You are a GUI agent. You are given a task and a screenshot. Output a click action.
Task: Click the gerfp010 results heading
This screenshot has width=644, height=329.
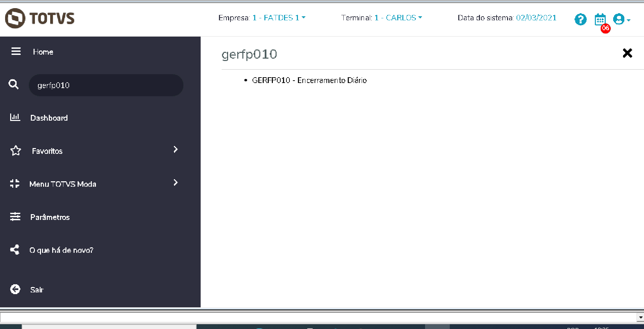coord(249,54)
